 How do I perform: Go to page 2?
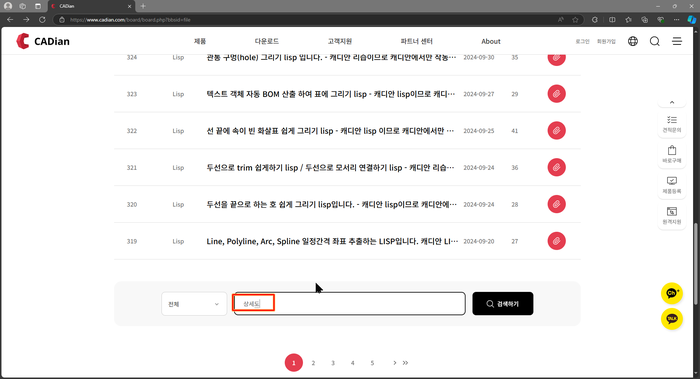point(313,363)
